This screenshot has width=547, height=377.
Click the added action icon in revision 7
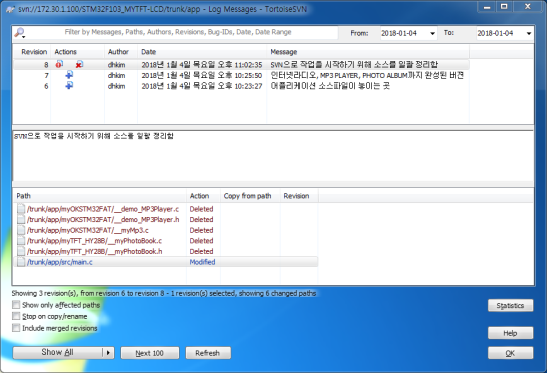point(69,75)
